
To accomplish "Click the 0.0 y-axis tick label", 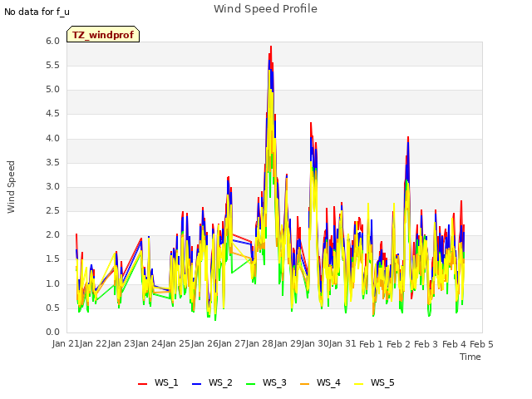I will [52, 332].
